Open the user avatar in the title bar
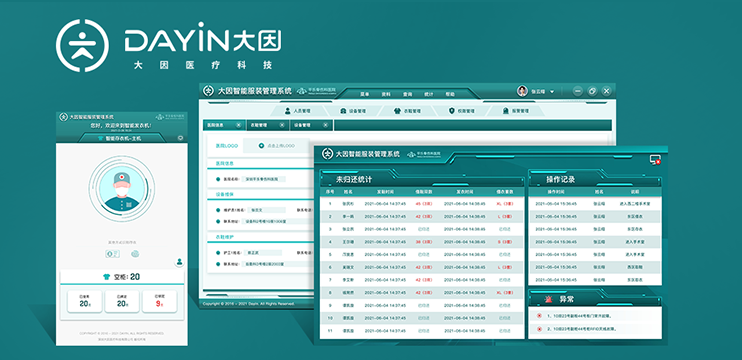 pyautogui.click(x=522, y=91)
